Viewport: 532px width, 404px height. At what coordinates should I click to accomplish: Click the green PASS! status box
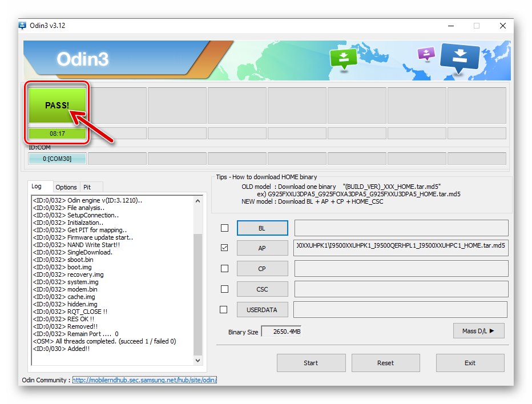[x=57, y=105]
